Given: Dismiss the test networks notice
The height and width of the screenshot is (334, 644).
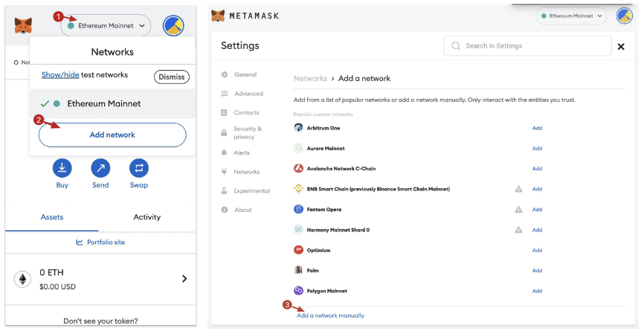Looking at the screenshot, I should pos(172,77).
